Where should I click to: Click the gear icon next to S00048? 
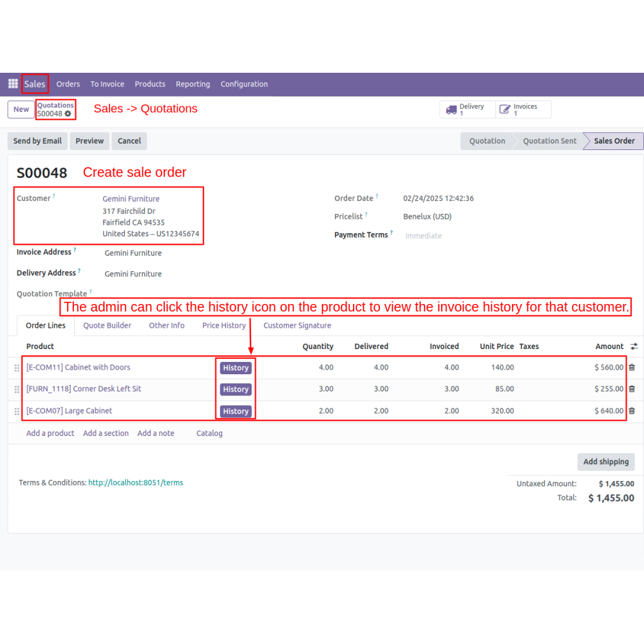(68, 114)
